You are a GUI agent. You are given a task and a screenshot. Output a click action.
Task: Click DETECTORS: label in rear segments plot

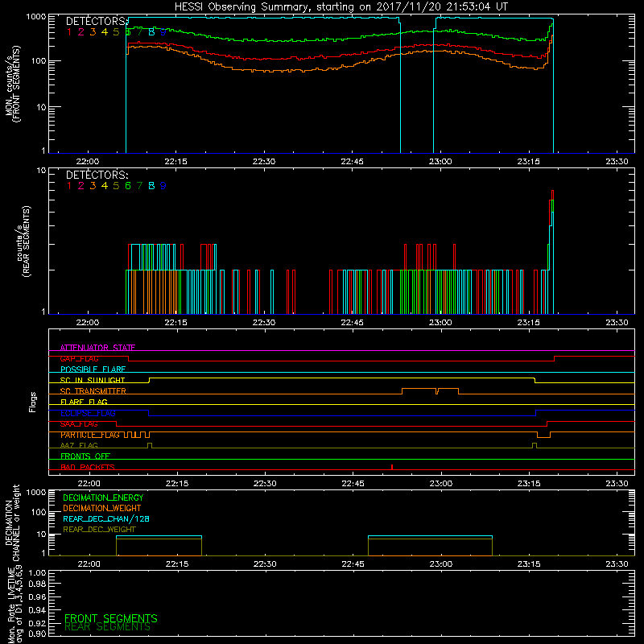97,175
